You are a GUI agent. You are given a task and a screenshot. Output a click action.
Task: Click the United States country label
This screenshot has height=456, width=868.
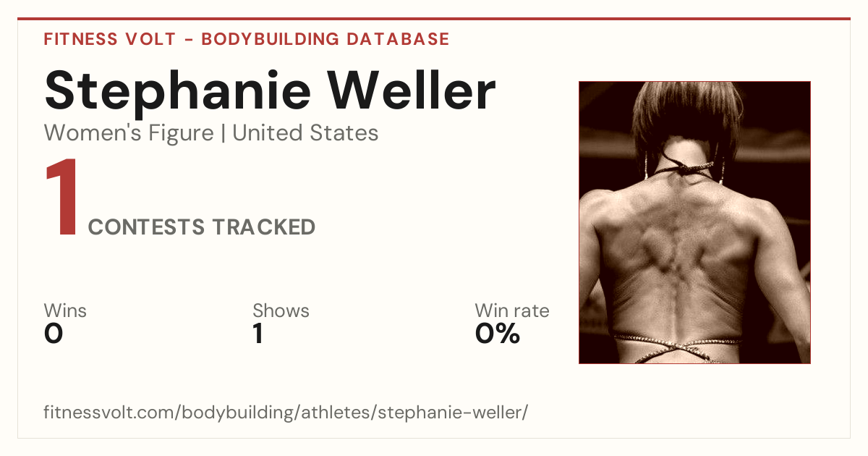(305, 133)
